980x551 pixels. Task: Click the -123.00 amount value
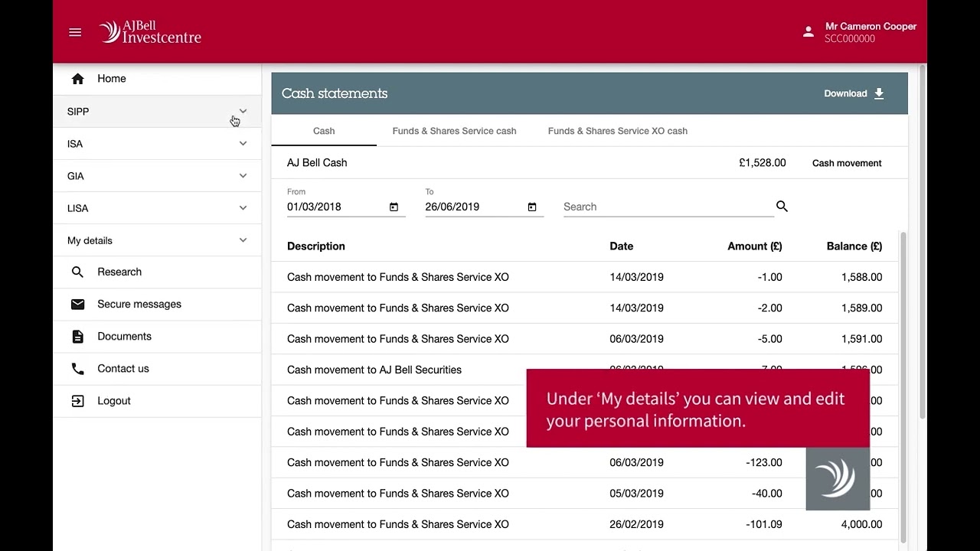763,462
